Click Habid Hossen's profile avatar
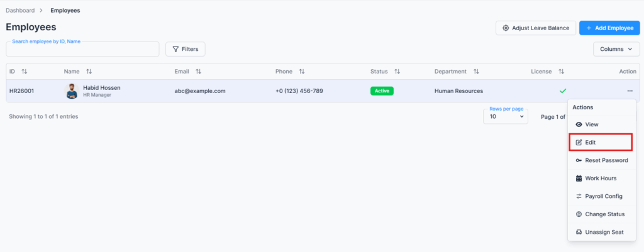This screenshot has width=644, height=252. 72,91
